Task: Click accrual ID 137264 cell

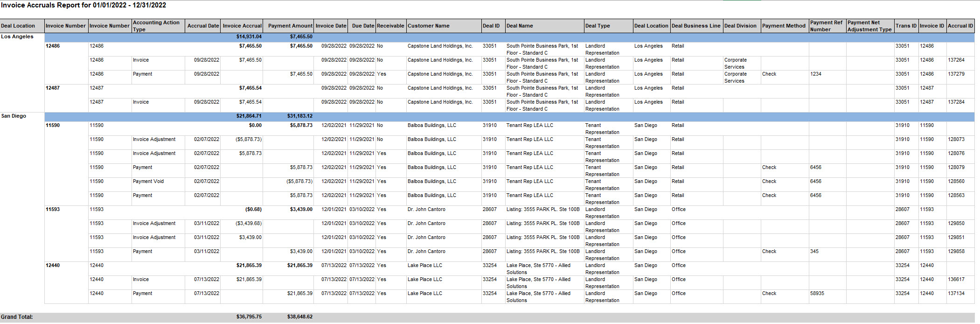Action: point(956,60)
